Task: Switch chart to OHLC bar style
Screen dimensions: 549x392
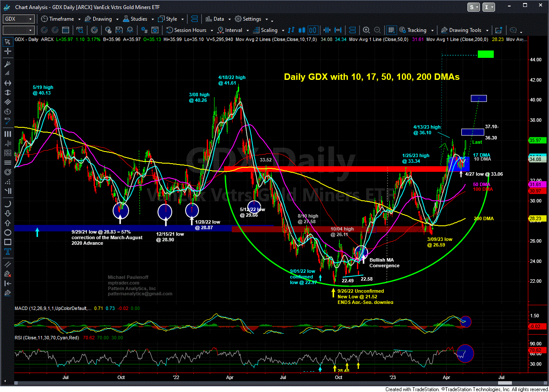Action: [x=291, y=30]
